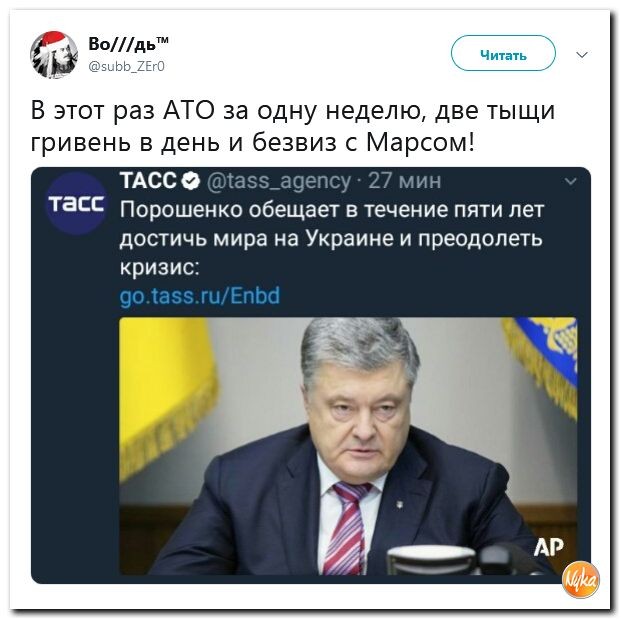
Task: Expand the chevron menu beside Читать
Action: click(x=581, y=55)
